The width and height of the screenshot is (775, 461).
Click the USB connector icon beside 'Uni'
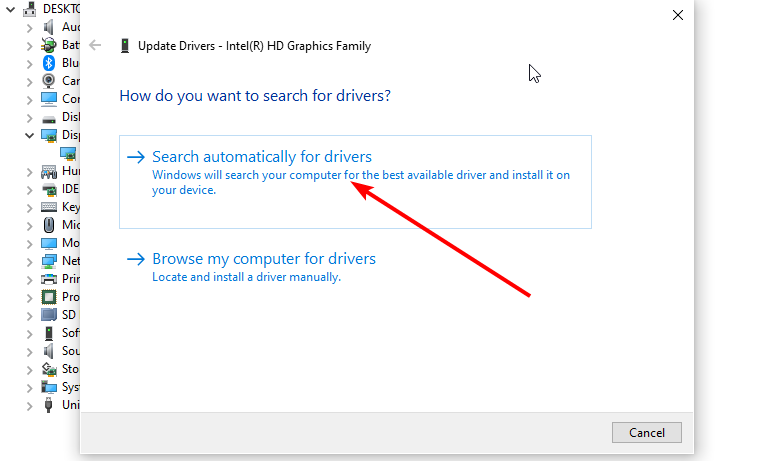click(x=48, y=405)
